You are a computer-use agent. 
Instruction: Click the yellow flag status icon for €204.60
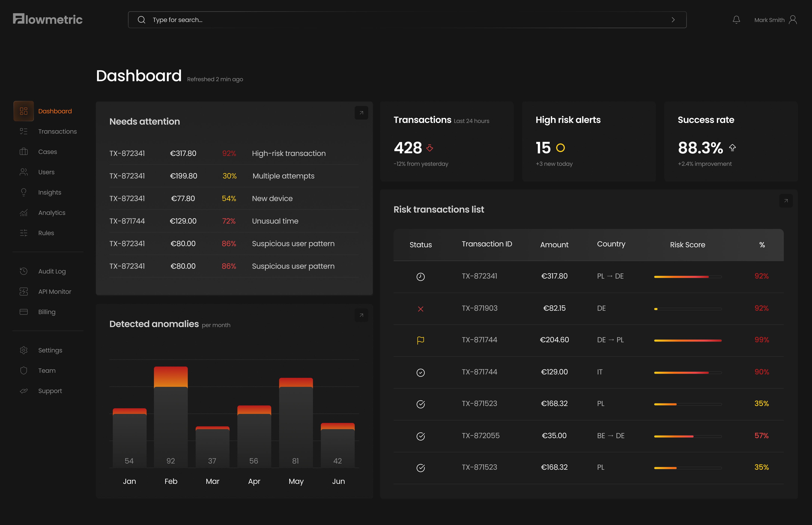click(421, 340)
